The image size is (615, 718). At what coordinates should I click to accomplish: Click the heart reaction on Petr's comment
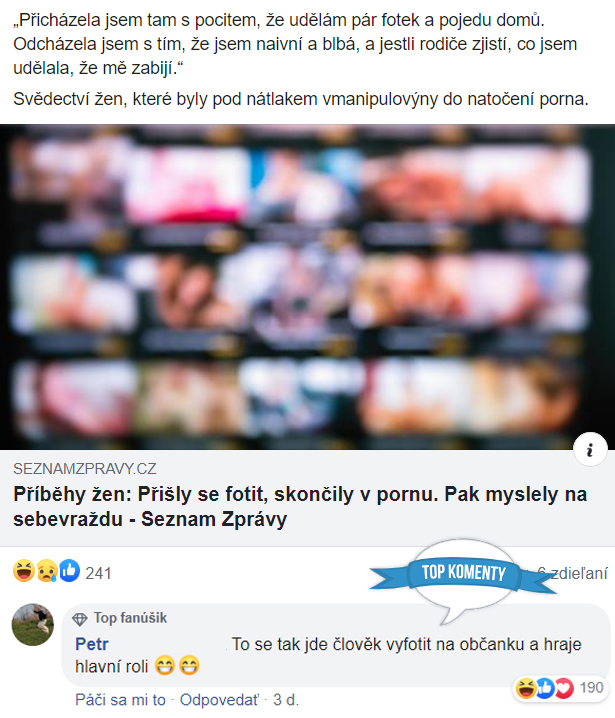tap(565, 688)
